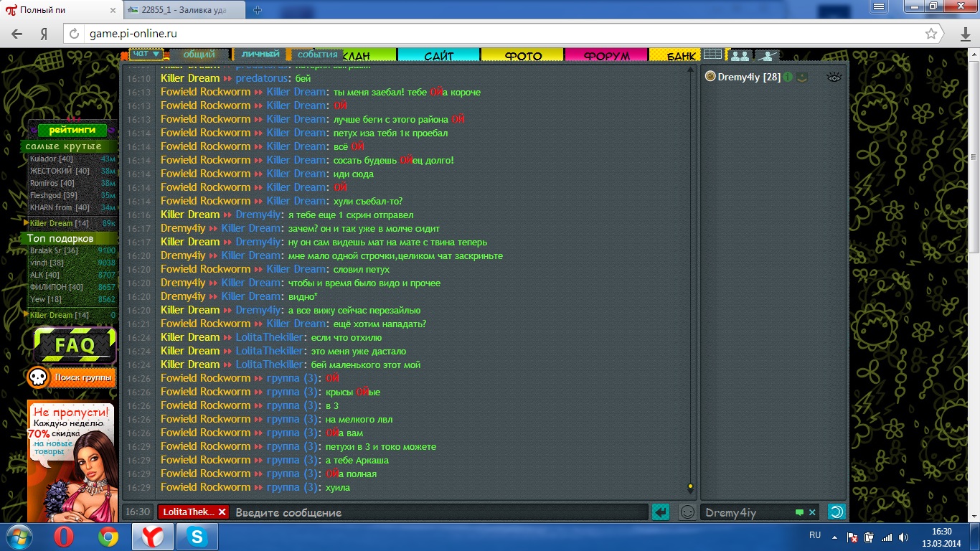Viewport: 980px width, 551px height.
Task: Send the message with the arrow button
Action: point(661,512)
